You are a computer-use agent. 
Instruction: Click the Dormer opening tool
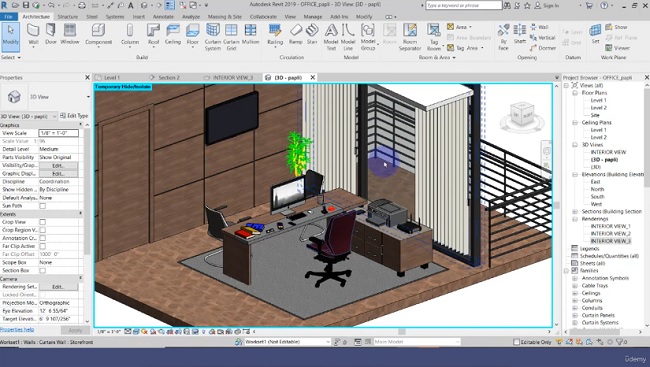coord(543,48)
